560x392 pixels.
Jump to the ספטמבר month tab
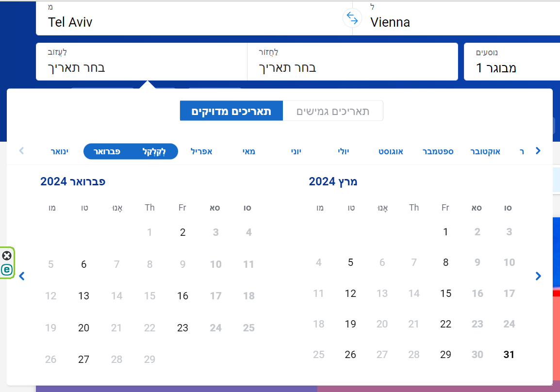point(436,151)
